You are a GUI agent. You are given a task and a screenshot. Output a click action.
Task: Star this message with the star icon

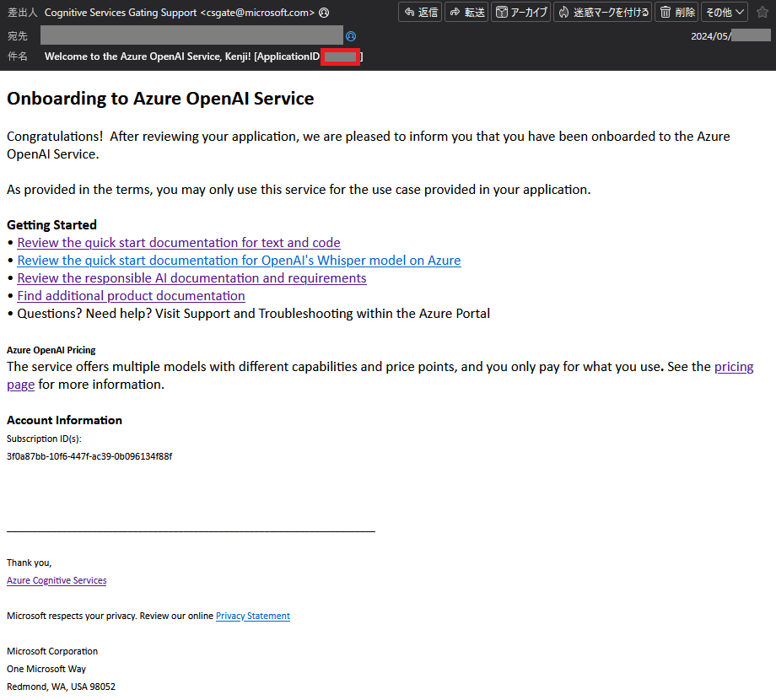tap(763, 13)
